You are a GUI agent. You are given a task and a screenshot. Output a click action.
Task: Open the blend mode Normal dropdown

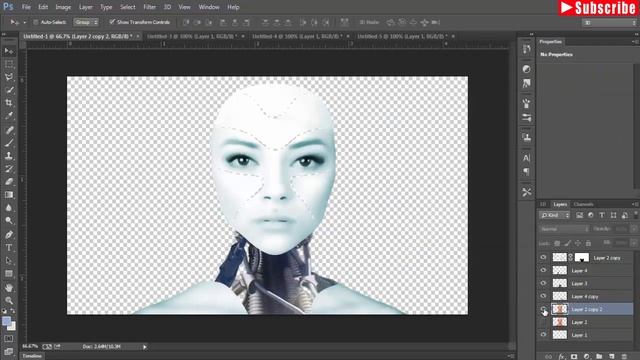(564, 229)
